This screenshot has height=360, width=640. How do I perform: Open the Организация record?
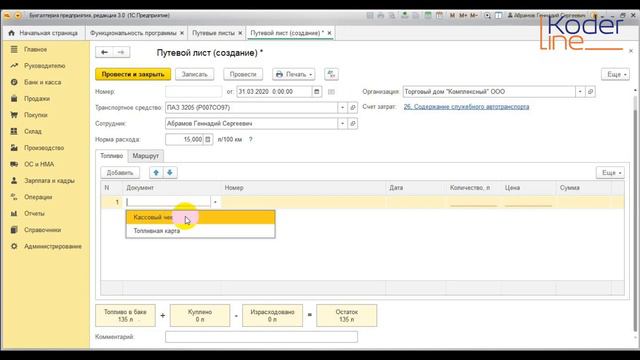click(590, 92)
